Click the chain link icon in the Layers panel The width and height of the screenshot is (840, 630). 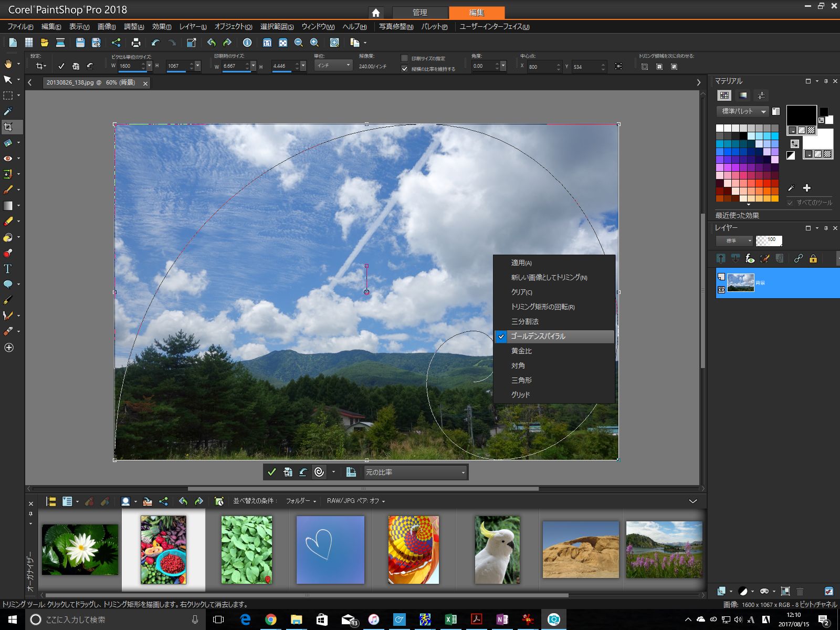(799, 258)
